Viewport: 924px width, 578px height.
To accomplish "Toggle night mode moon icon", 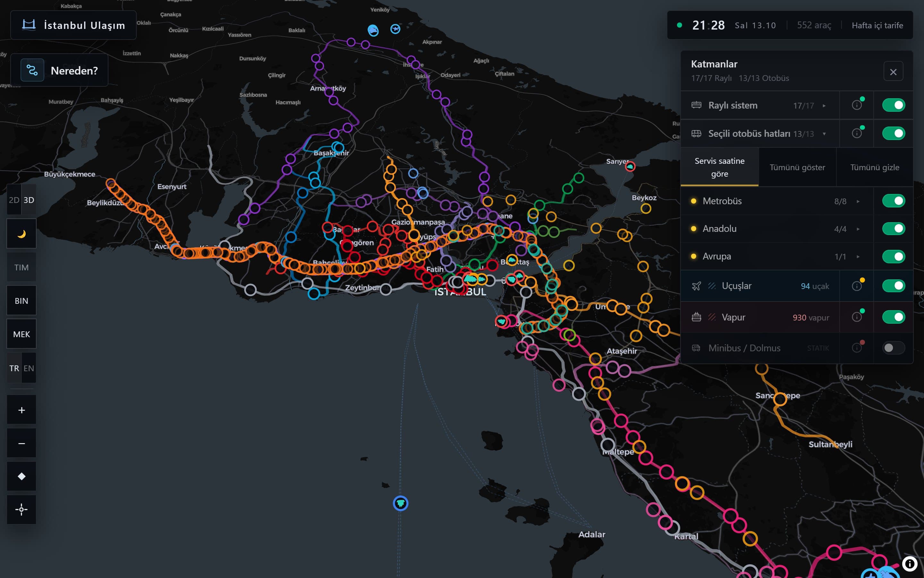I will coord(21,233).
